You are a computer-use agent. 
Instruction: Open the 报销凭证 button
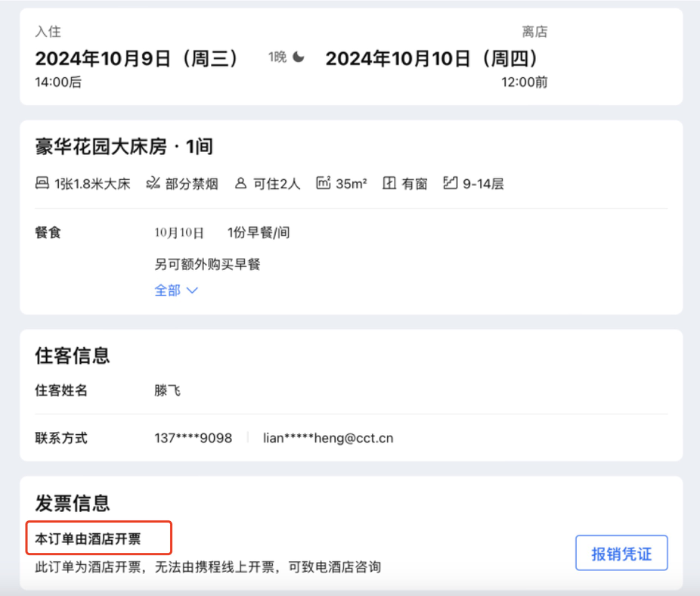click(x=621, y=554)
